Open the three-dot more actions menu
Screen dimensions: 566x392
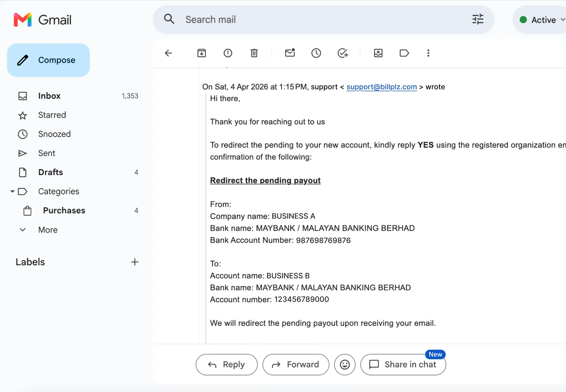tap(428, 53)
